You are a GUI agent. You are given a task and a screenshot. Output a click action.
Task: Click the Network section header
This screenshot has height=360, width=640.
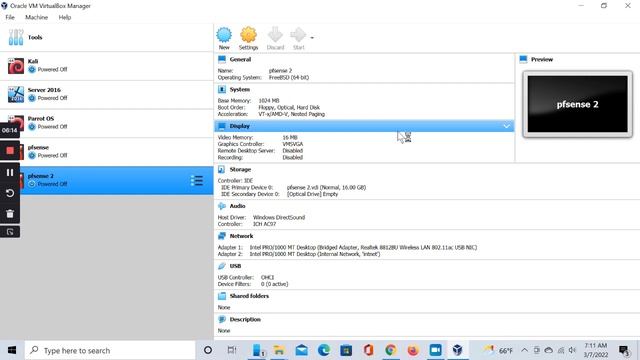pyautogui.click(x=241, y=236)
